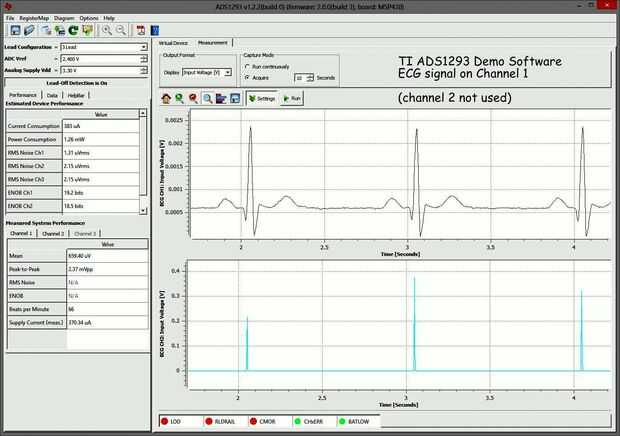The height and width of the screenshot is (436, 620).
Task: Click the zoom-in magnifier in the top toolbar
Action: 106,30
